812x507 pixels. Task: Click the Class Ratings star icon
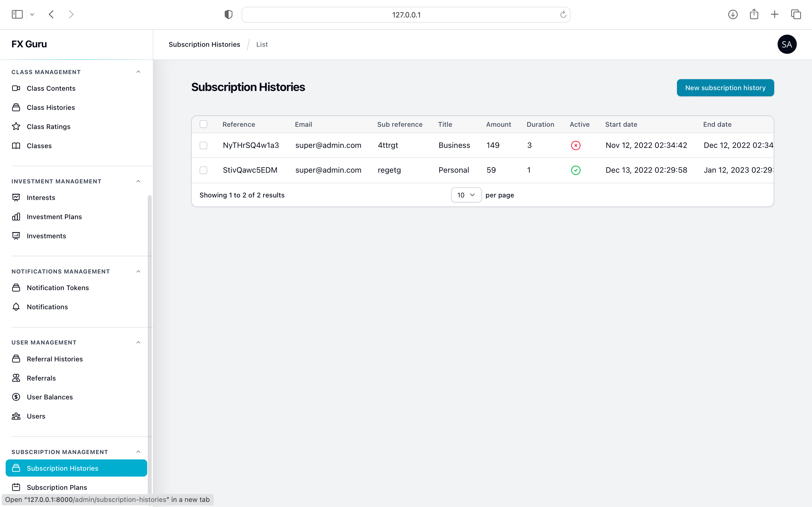pos(16,126)
